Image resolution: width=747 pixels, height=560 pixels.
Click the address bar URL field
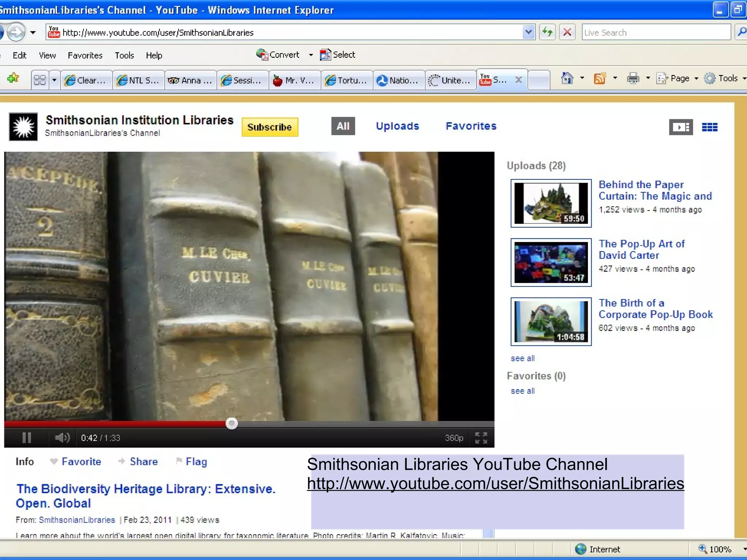pyautogui.click(x=285, y=32)
